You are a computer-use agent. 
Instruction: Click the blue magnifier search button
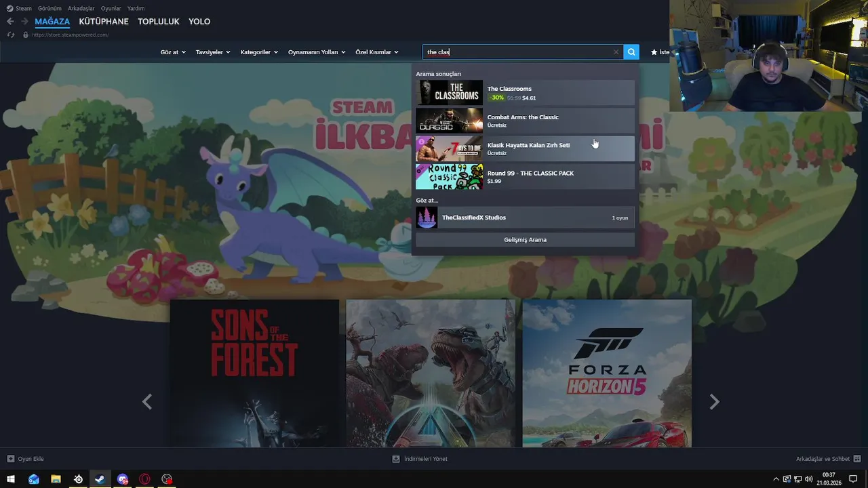pyautogui.click(x=631, y=52)
